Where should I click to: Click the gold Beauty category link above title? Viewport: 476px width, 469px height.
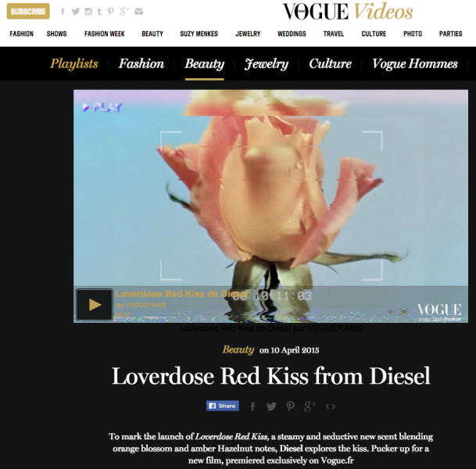click(238, 350)
